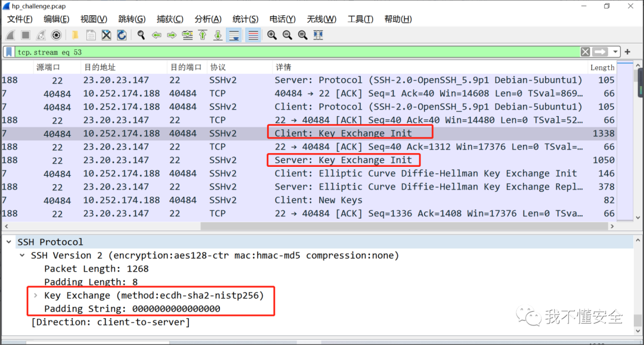The image size is (644, 345).
Task: Click the stop capture square icon
Action: coord(26,35)
